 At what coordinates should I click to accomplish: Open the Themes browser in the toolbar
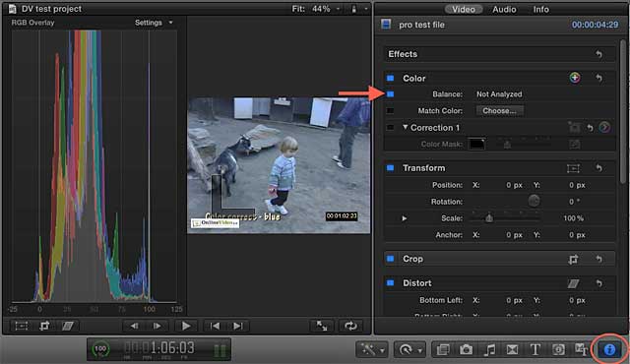click(x=581, y=349)
